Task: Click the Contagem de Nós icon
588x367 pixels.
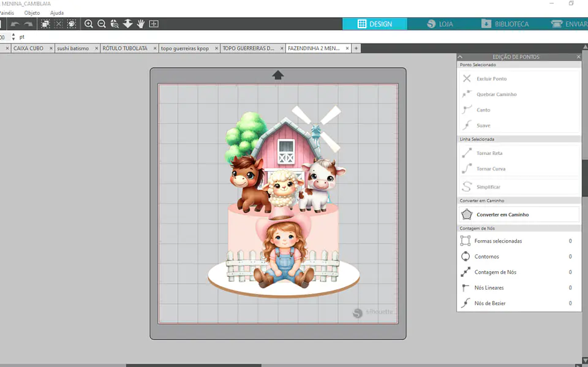Action: click(466, 271)
